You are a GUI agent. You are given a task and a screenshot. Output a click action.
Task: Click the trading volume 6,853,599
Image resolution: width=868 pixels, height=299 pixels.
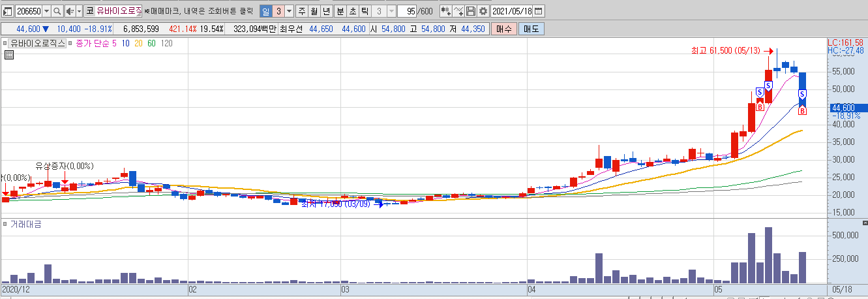[141, 29]
